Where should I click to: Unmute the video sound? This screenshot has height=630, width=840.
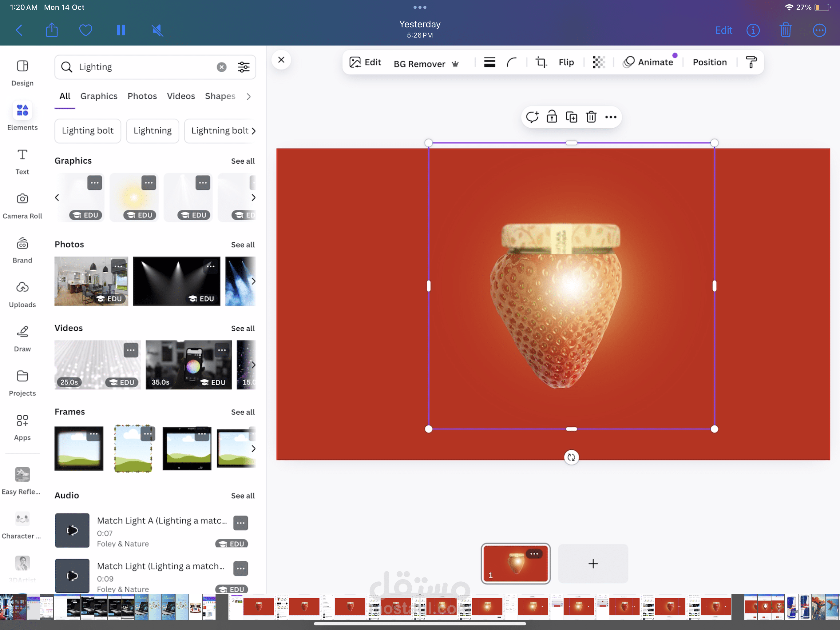tap(157, 30)
